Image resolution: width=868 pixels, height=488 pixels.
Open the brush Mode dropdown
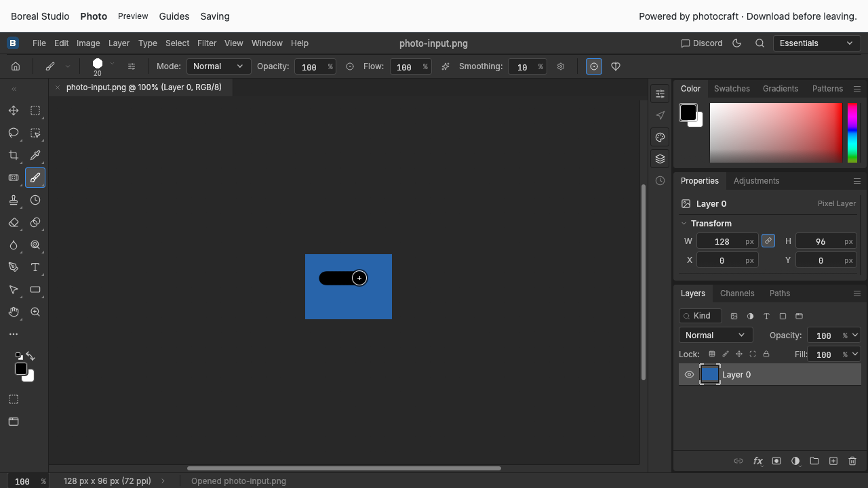(x=218, y=66)
